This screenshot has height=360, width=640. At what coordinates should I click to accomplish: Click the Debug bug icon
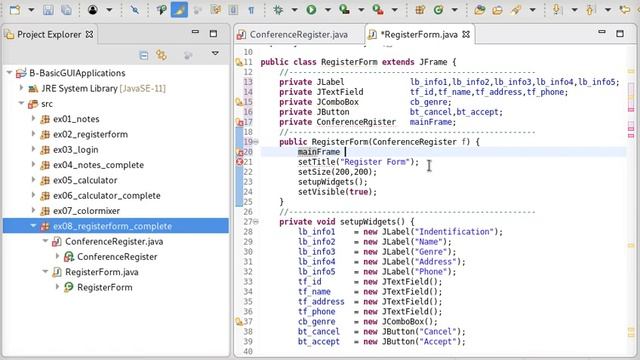point(278,10)
